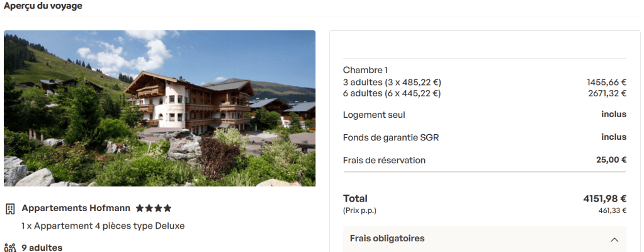Screen dimensions: 644x252
Task: Click the Chambre 1 label
Action: click(365, 71)
